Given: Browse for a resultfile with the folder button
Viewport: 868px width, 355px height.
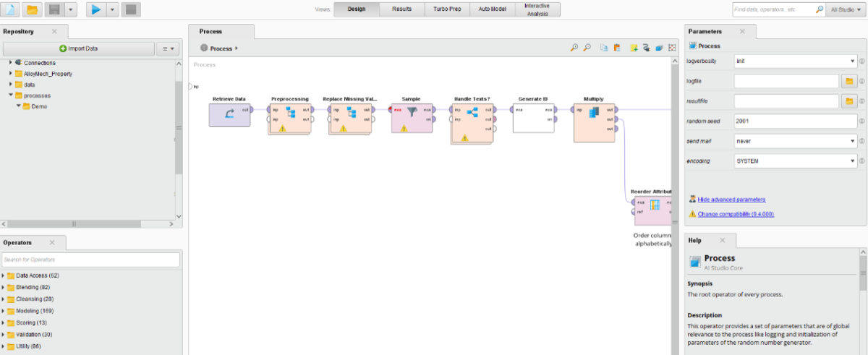Looking at the screenshot, I should 850,100.
